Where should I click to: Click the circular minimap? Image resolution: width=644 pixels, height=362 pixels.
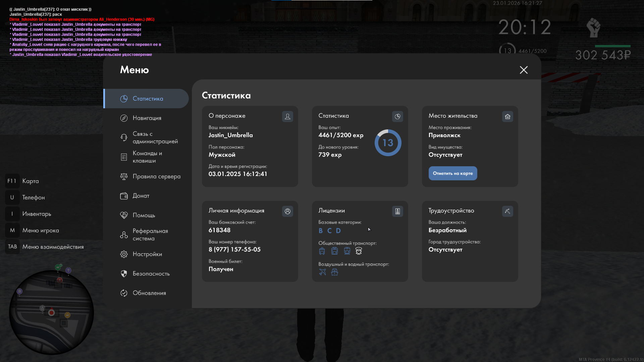point(51,312)
